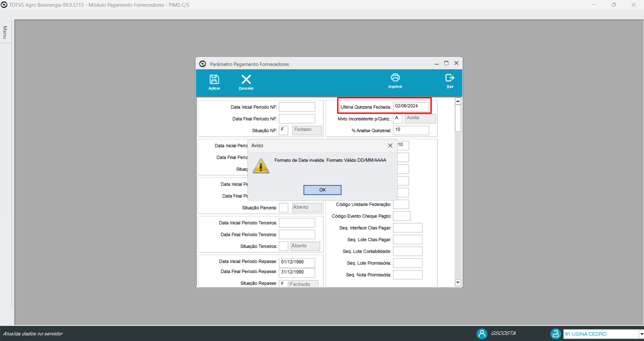Expand the 91-USINA CEDRO dropdown
Screen dimensions: 644x341
(x=641, y=334)
